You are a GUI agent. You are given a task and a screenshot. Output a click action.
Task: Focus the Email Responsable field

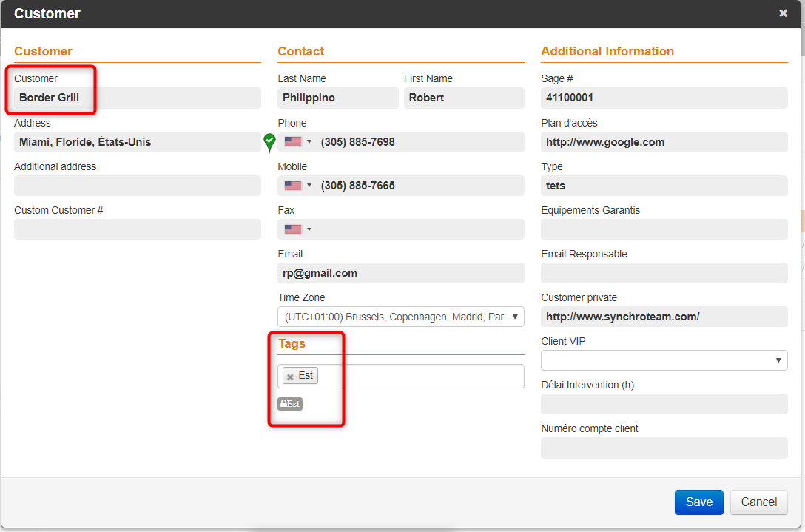[x=664, y=273]
